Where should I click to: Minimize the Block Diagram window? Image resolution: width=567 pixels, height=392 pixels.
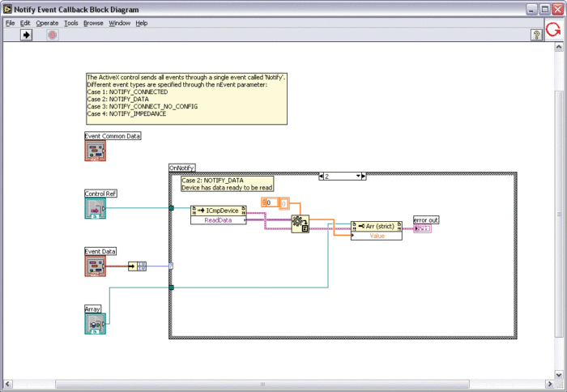pyautogui.click(x=531, y=10)
